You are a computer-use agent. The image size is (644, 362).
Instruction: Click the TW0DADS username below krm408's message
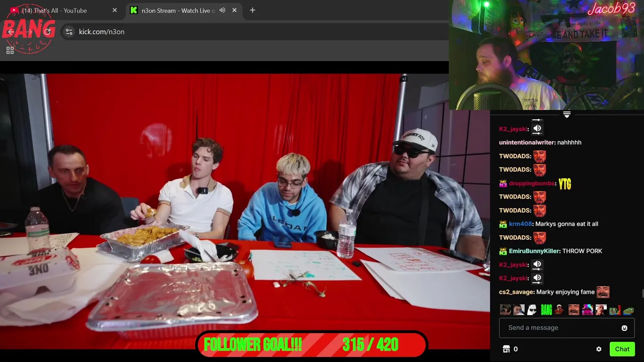(x=515, y=237)
